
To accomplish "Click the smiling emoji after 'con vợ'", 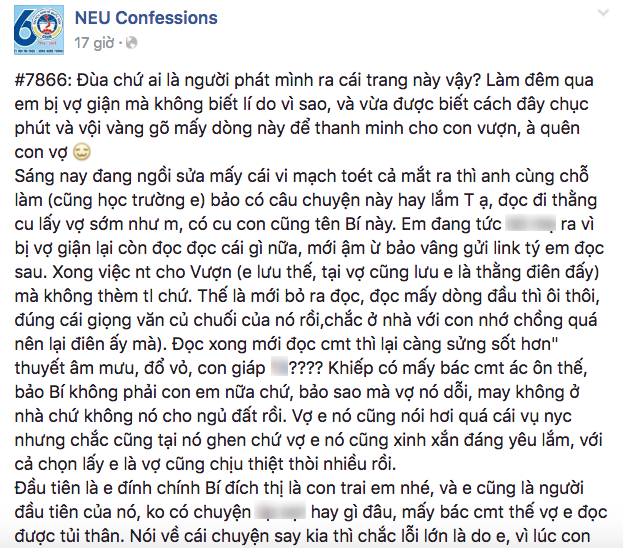I will click(82, 152).
